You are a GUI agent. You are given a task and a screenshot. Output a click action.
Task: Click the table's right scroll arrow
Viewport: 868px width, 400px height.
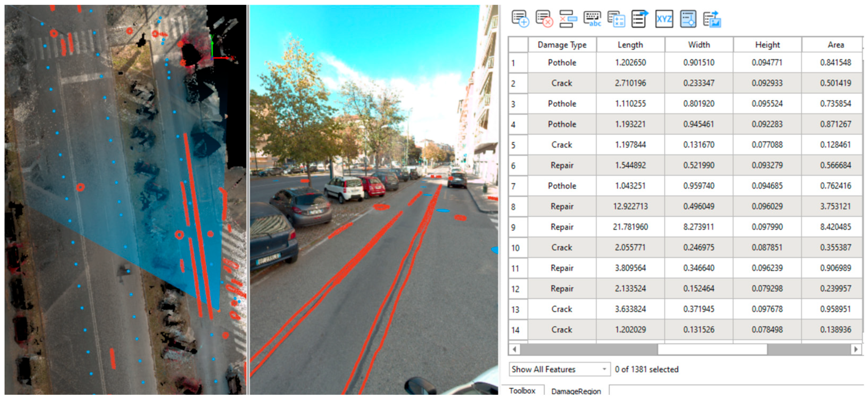pos(855,349)
